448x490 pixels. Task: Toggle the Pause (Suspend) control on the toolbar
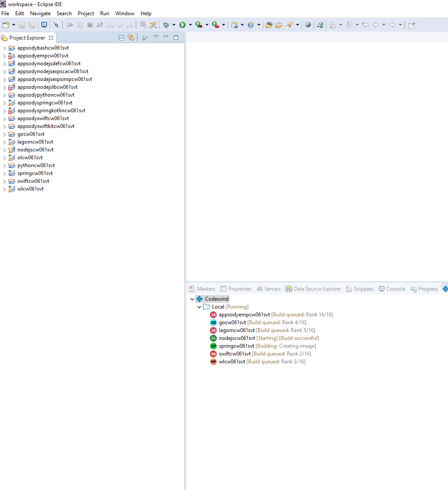coord(79,25)
